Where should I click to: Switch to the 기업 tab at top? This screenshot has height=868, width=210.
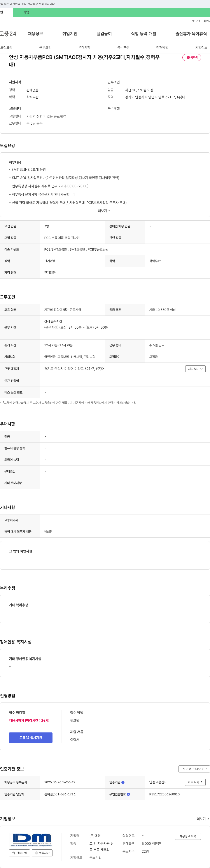(26, 12)
